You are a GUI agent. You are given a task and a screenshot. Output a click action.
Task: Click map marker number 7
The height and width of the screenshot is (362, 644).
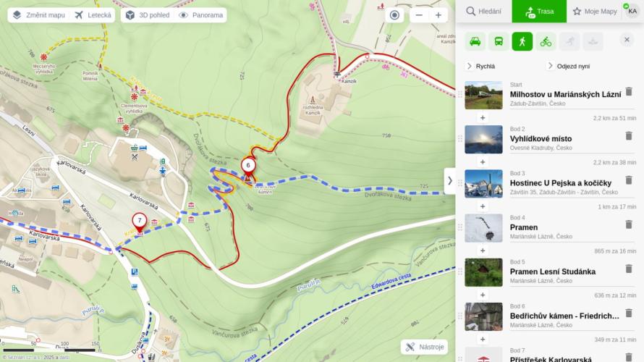140,222
